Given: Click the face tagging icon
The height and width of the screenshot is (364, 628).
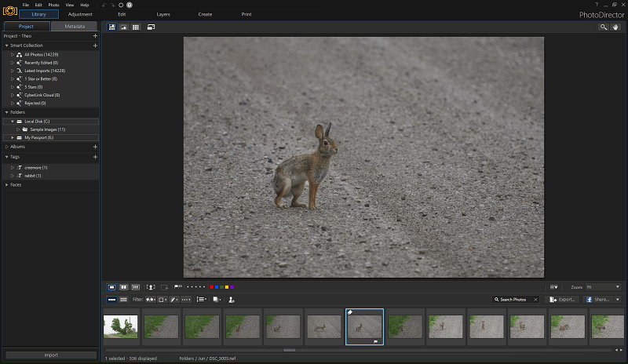Looking at the screenshot, I should coord(151,287).
